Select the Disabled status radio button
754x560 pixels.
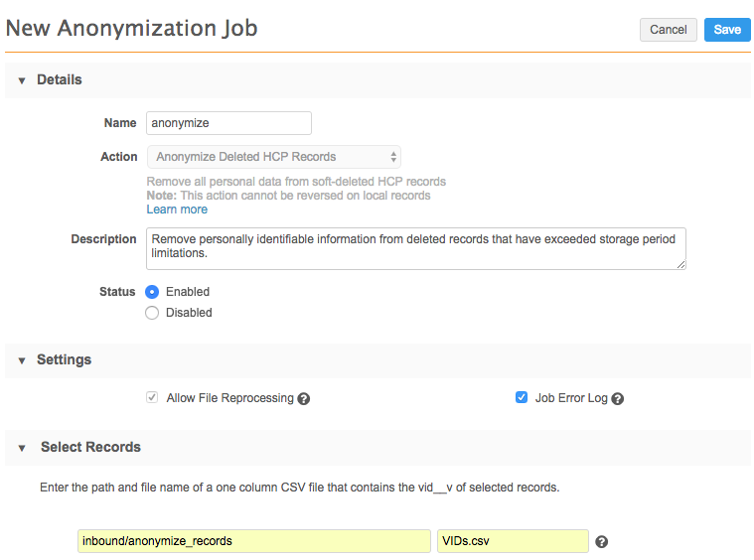tap(152, 313)
